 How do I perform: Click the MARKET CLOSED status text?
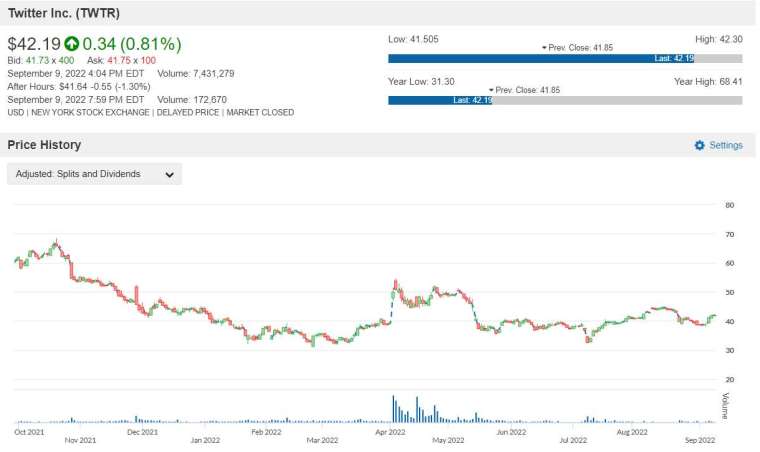click(x=260, y=112)
